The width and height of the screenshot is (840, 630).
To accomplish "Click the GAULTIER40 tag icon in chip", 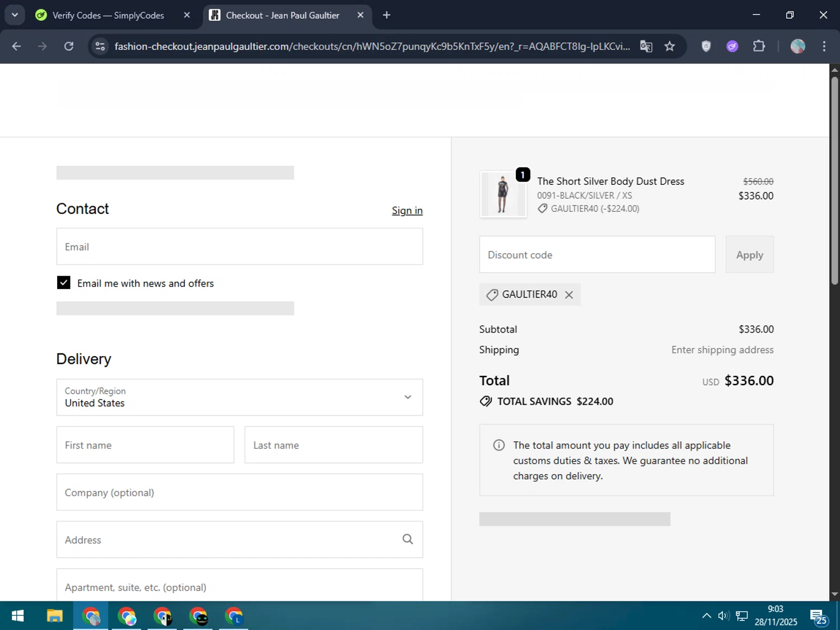I will pos(492,295).
